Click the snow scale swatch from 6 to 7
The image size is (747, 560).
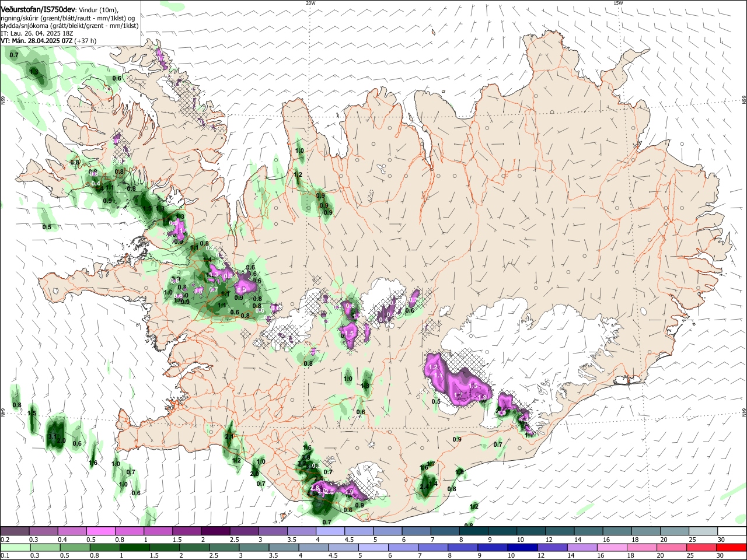(416, 531)
